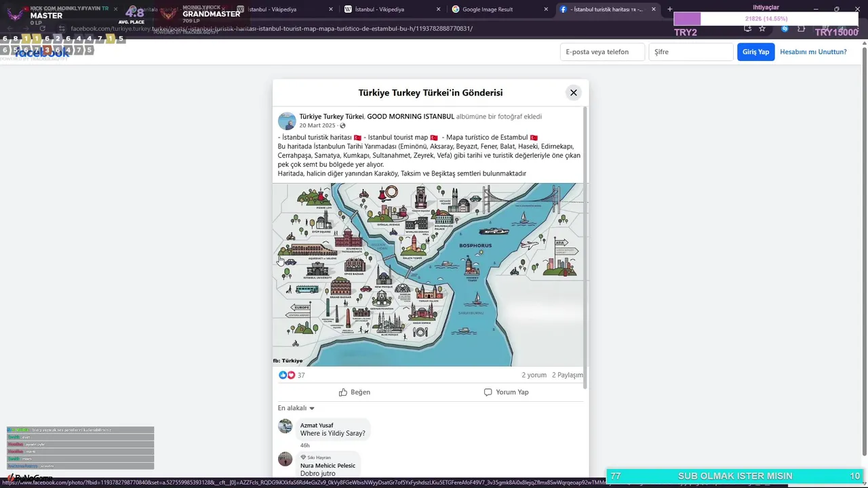Open a new browser tab with plus icon
This screenshot has height=488, width=868.
(x=670, y=9)
